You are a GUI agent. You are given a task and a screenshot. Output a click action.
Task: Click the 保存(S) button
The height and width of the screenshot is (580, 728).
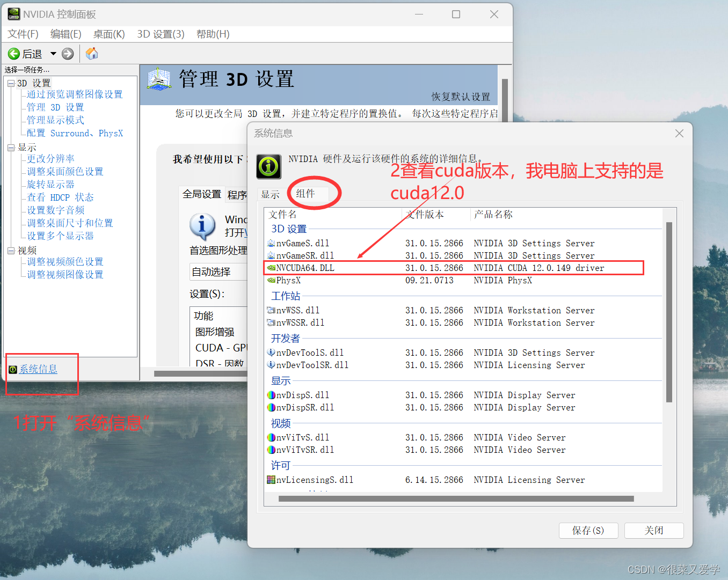tap(588, 531)
